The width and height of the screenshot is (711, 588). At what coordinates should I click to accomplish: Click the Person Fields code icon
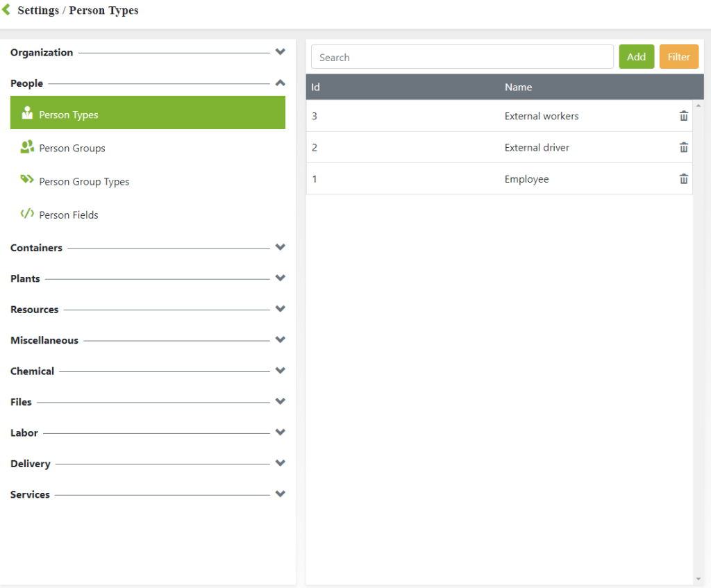[x=27, y=214]
